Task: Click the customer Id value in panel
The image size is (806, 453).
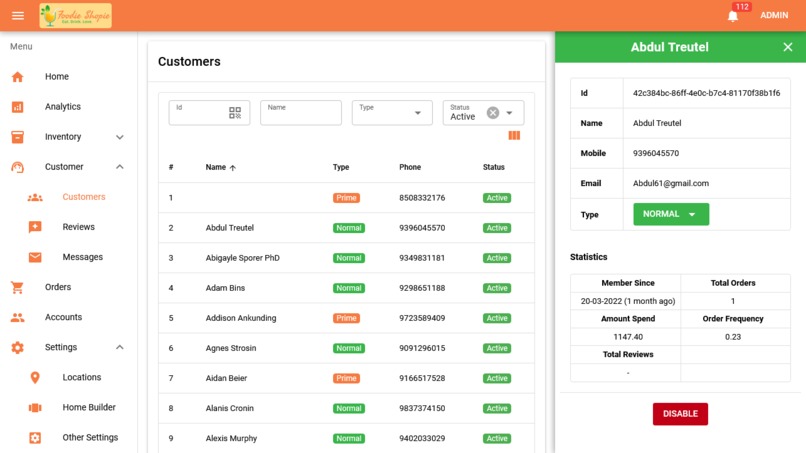Action: tap(706, 93)
